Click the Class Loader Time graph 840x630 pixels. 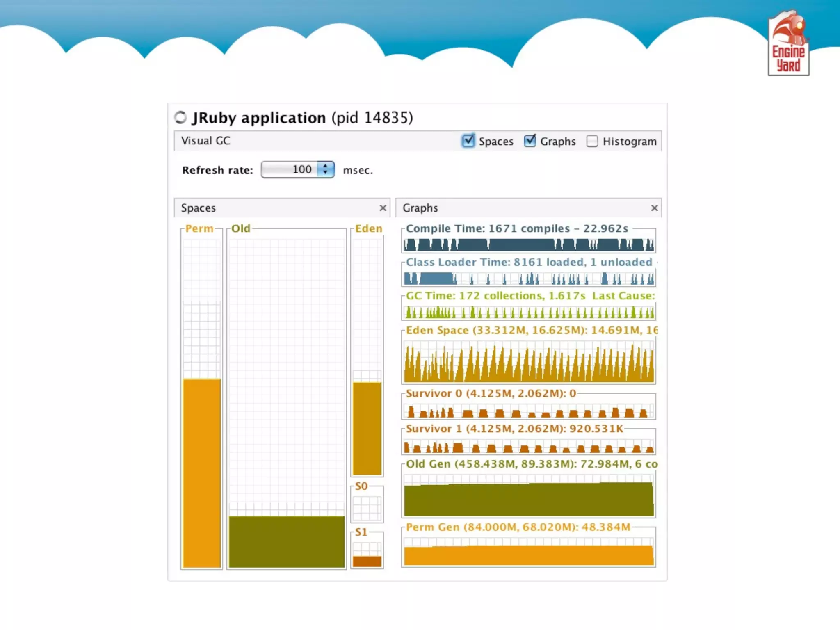click(528, 278)
